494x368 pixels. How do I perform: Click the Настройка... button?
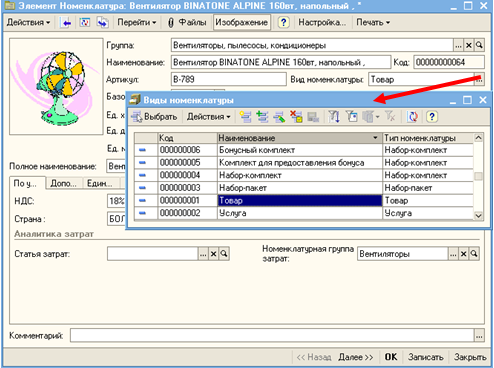pyautogui.click(x=322, y=23)
